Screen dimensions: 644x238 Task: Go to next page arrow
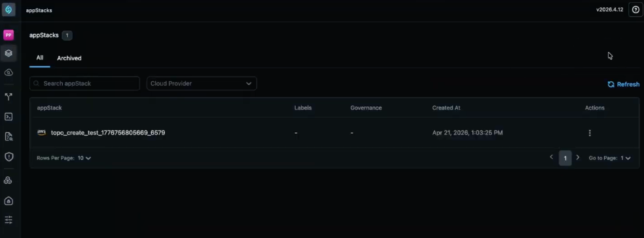(578, 157)
